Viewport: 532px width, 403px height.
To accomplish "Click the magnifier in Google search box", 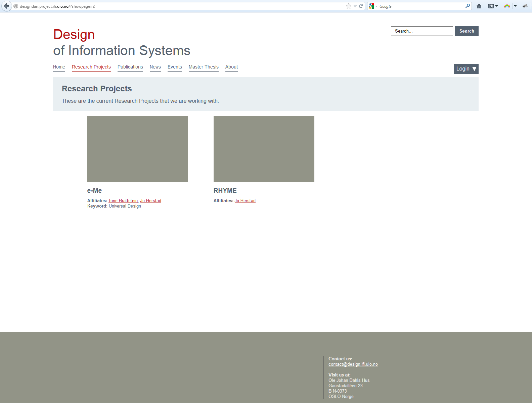I will click(468, 6).
